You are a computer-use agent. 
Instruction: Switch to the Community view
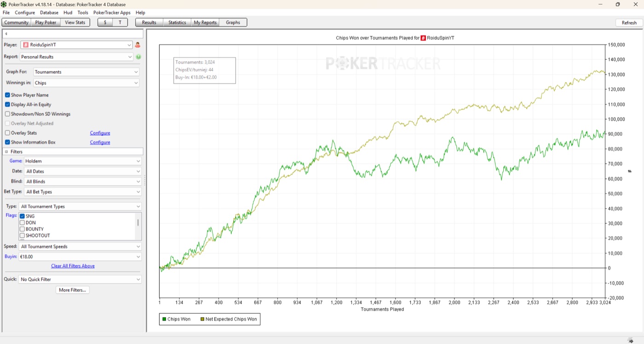(x=17, y=23)
